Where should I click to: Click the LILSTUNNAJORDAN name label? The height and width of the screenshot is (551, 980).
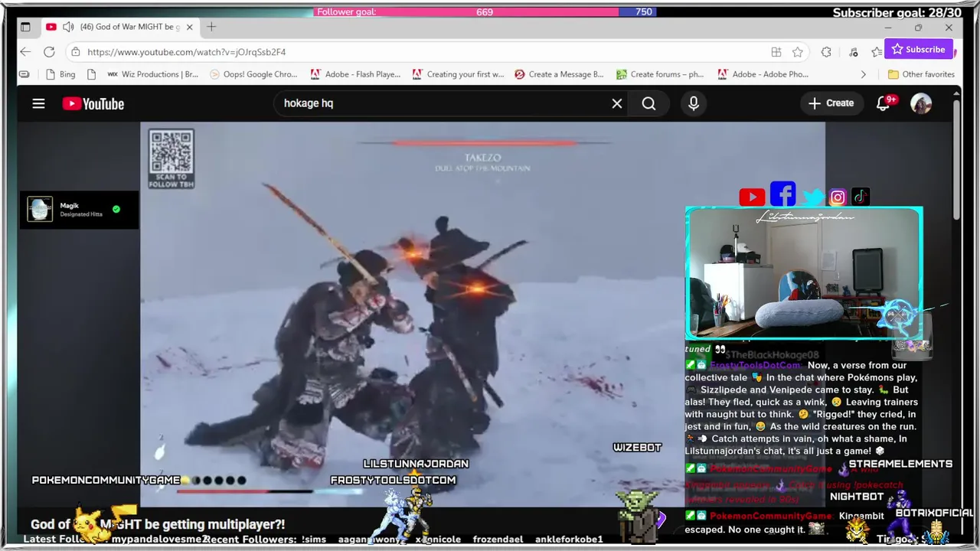[416, 464]
